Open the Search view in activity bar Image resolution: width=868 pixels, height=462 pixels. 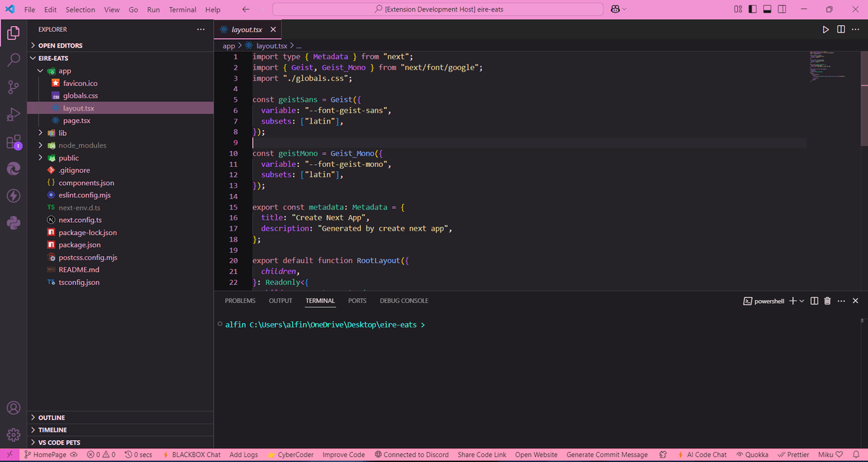pyautogui.click(x=13, y=60)
